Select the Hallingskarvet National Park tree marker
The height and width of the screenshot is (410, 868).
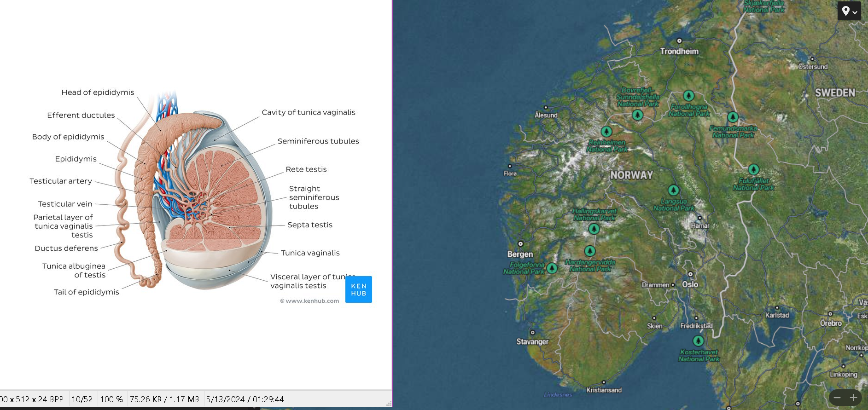[x=594, y=228]
